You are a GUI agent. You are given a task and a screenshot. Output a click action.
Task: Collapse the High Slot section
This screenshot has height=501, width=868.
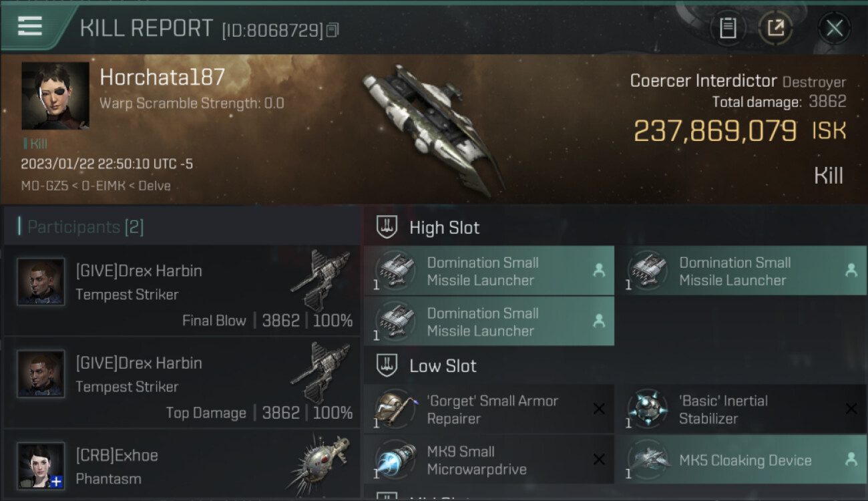tap(614, 227)
